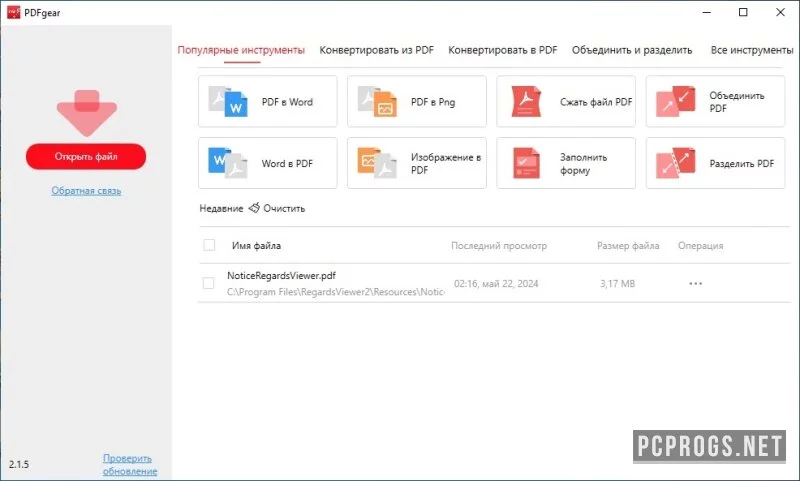Click the broom icon beside Очистить
This screenshot has width=800, height=481.
coord(254,208)
